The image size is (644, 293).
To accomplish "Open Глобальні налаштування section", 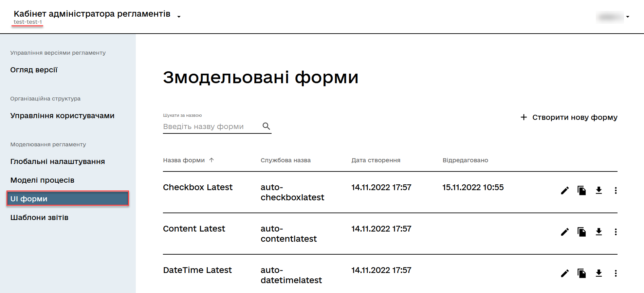I will click(x=57, y=162).
